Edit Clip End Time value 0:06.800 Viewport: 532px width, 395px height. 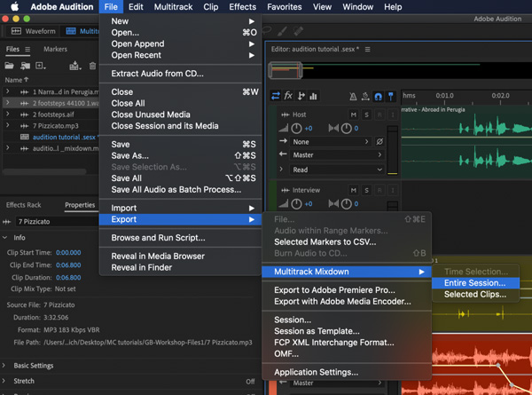tap(68, 265)
